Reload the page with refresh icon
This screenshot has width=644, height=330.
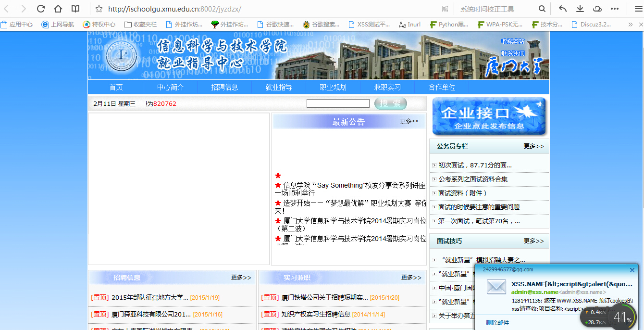41,9
